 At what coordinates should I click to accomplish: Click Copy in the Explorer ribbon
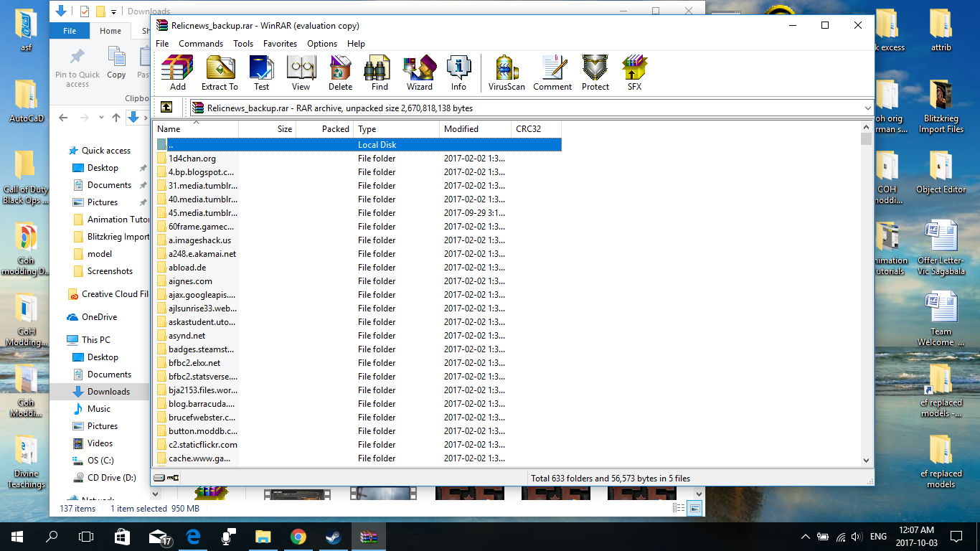coord(116,63)
